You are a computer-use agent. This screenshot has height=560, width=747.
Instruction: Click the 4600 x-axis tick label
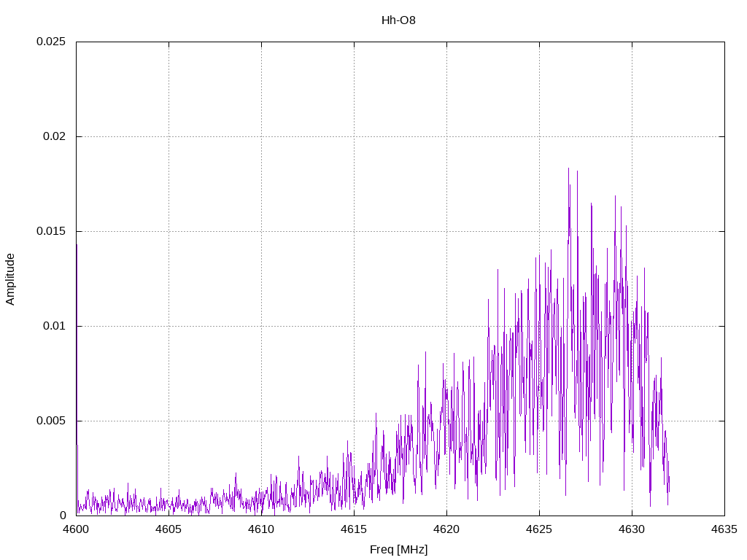[76, 529]
